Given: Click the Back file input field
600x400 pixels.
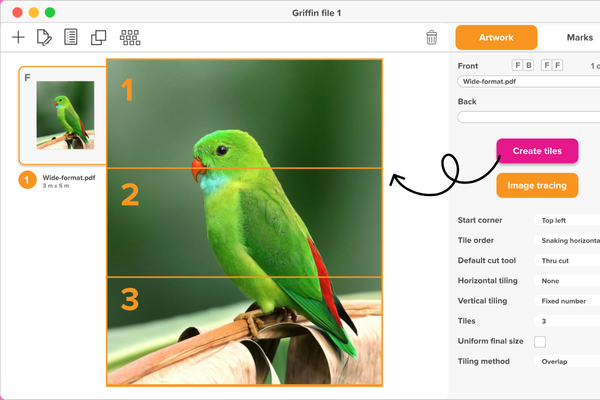Looking at the screenshot, I should pos(529,117).
